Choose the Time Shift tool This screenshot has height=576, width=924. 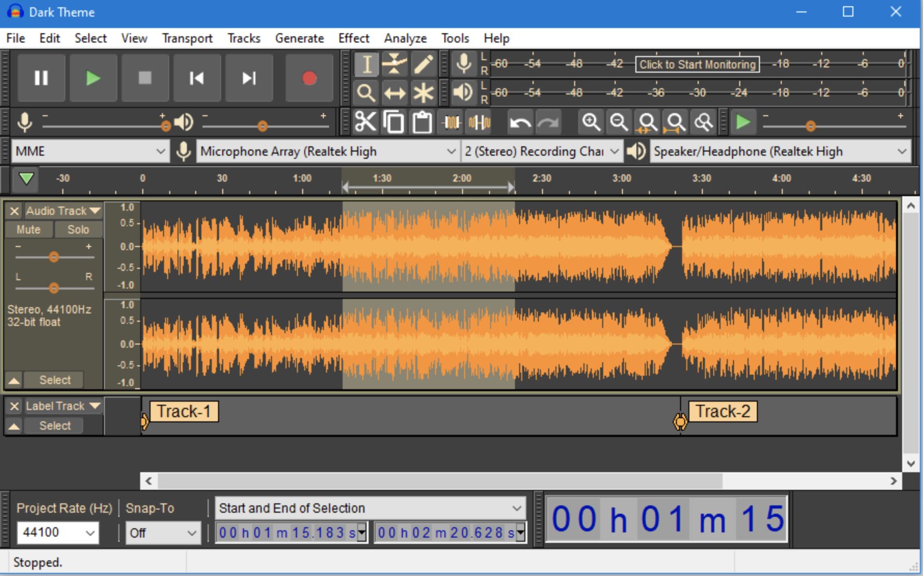pos(395,93)
